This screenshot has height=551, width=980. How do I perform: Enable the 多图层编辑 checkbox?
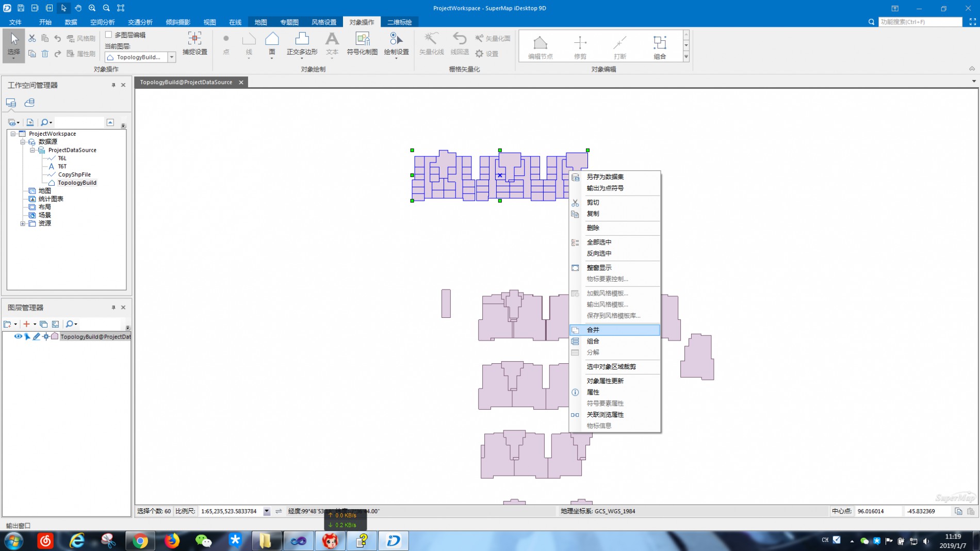108,35
